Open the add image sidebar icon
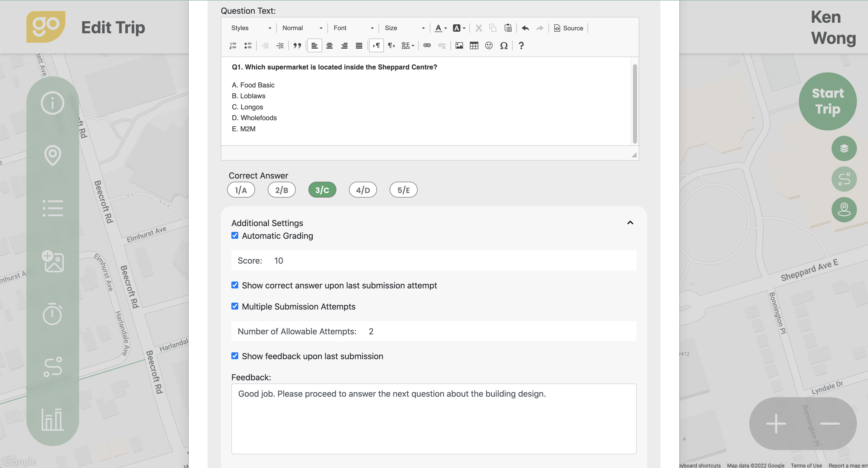868x468 pixels. coord(53,261)
